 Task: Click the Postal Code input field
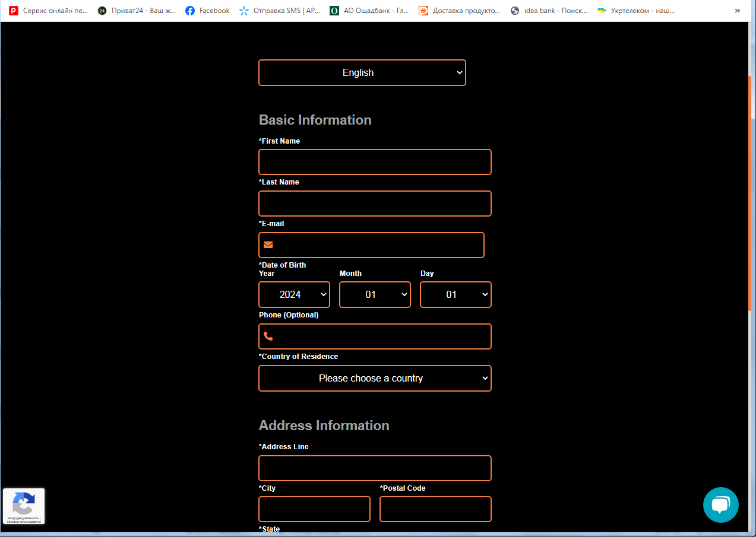click(x=435, y=509)
